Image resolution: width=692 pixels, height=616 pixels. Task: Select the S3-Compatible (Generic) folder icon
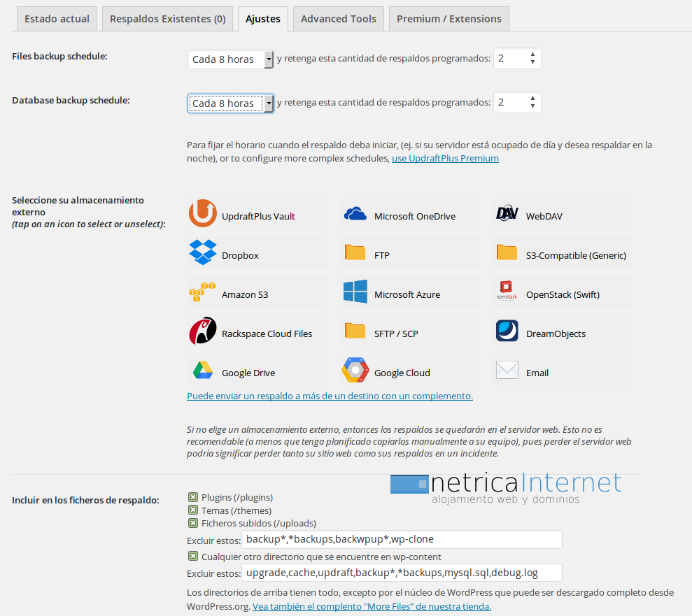pos(507,252)
